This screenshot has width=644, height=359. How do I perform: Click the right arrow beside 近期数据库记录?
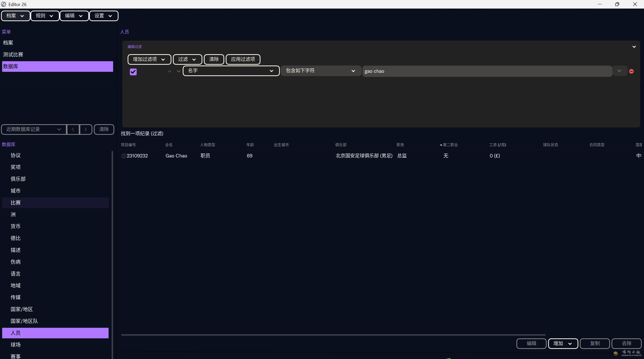point(86,129)
